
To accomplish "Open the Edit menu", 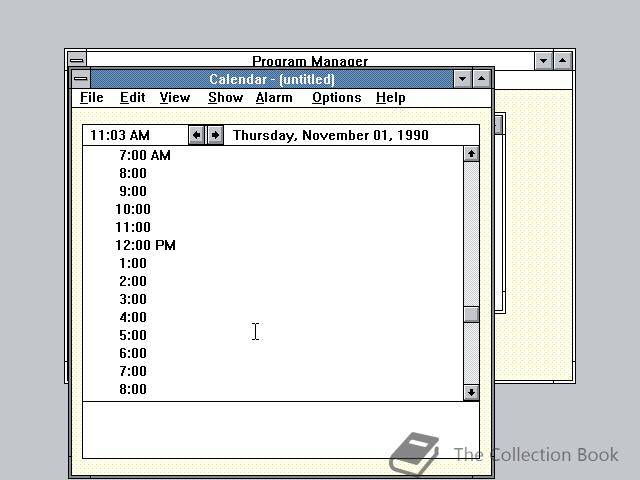I will coord(133,98).
